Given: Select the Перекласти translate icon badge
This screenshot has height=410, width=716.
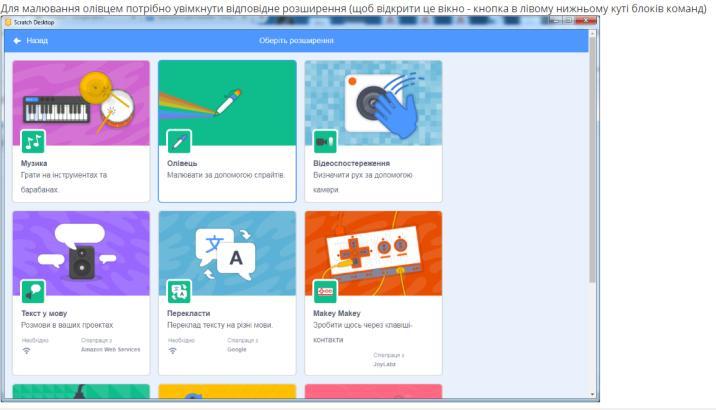Looking at the screenshot, I should click(179, 292).
